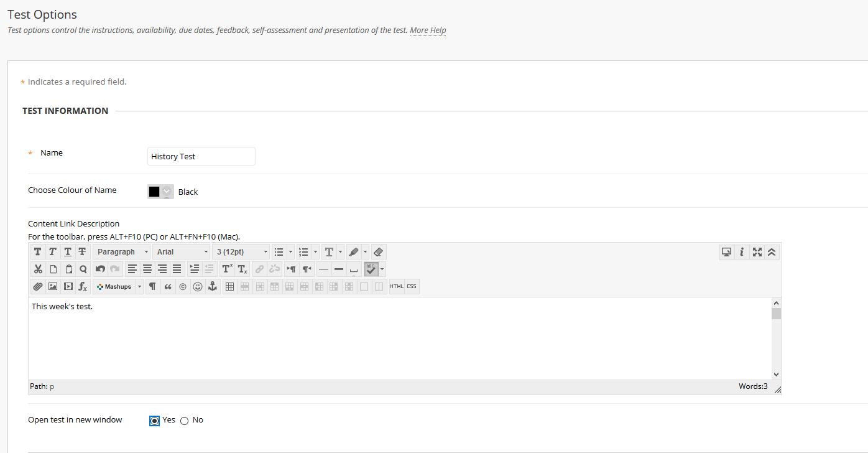Apply underline formatting

click(x=68, y=252)
